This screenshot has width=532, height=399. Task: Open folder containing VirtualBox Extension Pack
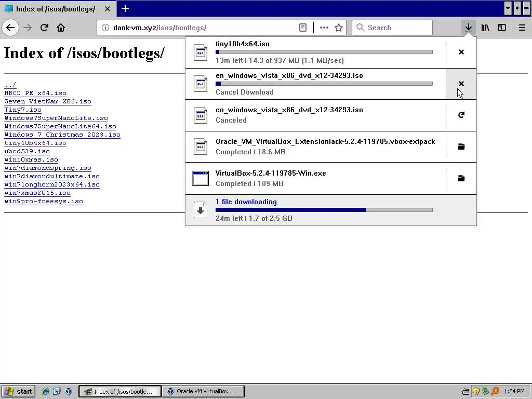coord(461,147)
